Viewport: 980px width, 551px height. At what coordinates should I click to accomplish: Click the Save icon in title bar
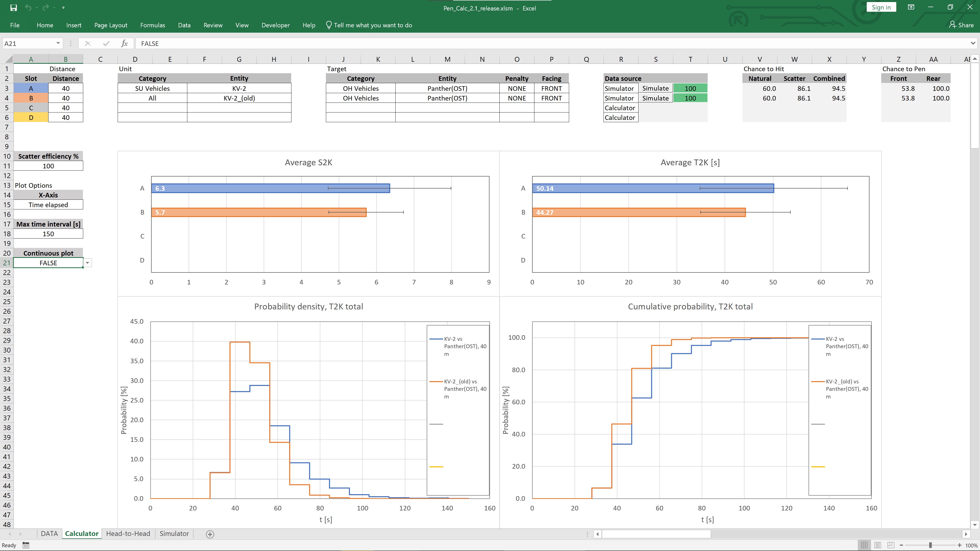click(x=13, y=8)
